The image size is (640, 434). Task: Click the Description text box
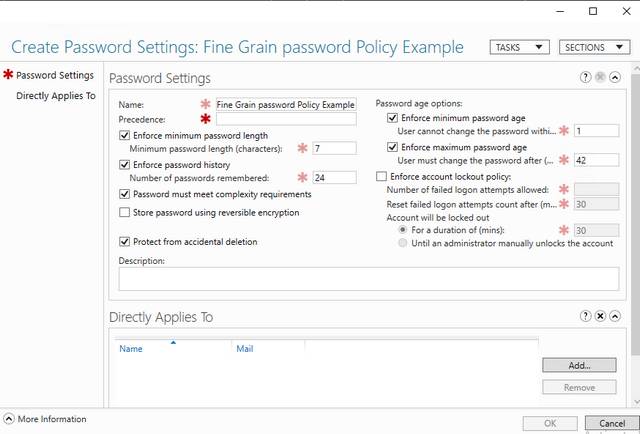pyautogui.click(x=369, y=279)
